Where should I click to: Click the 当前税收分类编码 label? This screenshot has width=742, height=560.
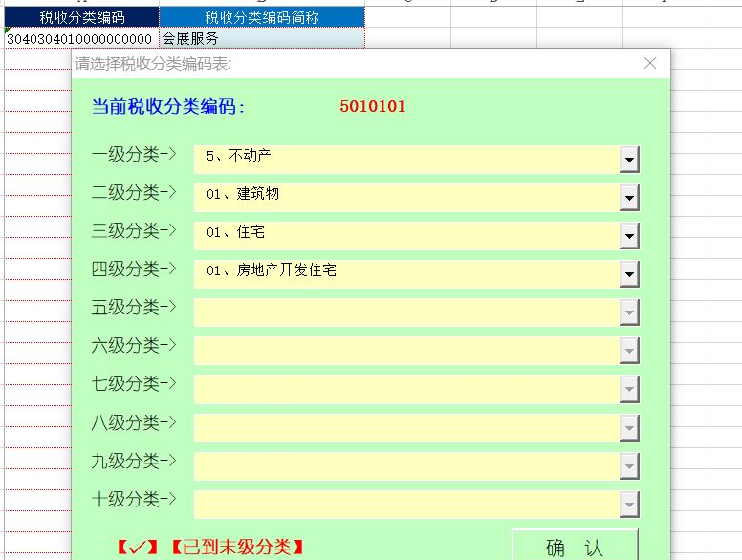168,106
